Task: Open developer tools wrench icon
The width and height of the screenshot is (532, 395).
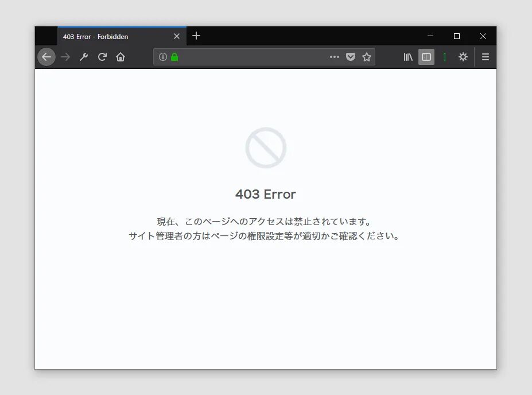Action: tap(84, 57)
